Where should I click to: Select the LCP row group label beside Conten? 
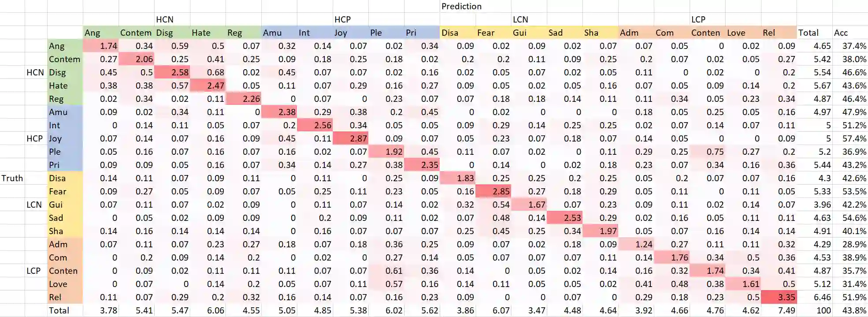point(33,271)
